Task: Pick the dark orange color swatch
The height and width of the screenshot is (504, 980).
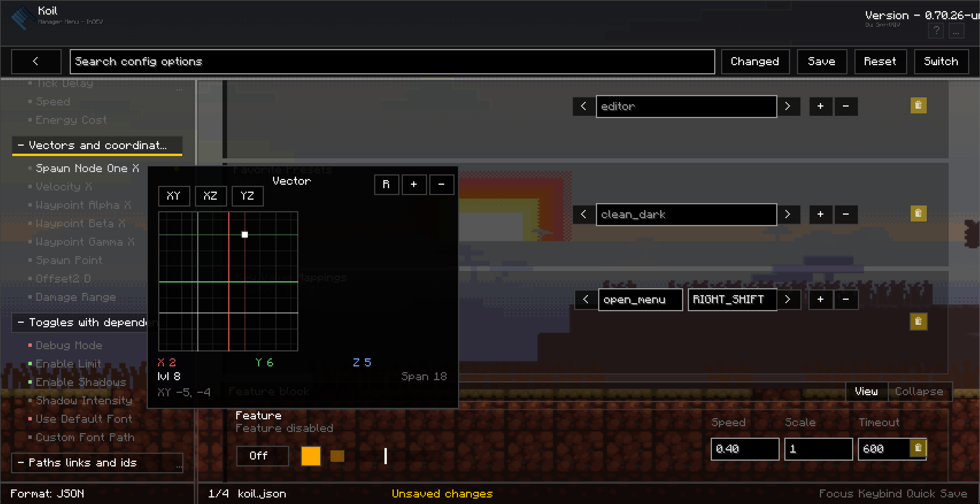Action: point(337,456)
